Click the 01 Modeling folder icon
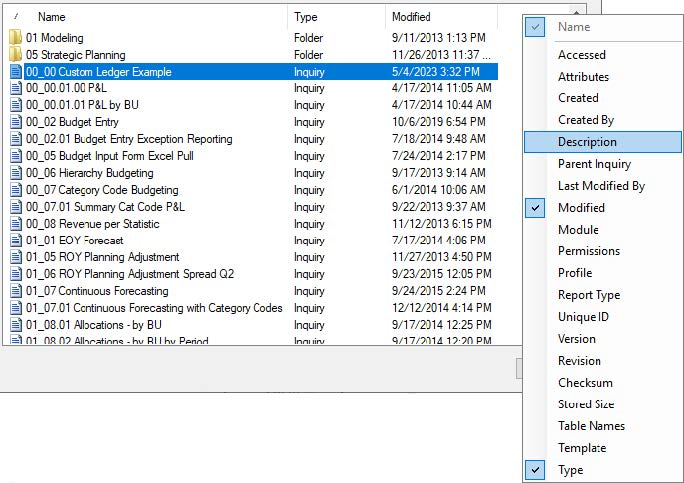This screenshot has width=684, height=483. click(x=16, y=38)
